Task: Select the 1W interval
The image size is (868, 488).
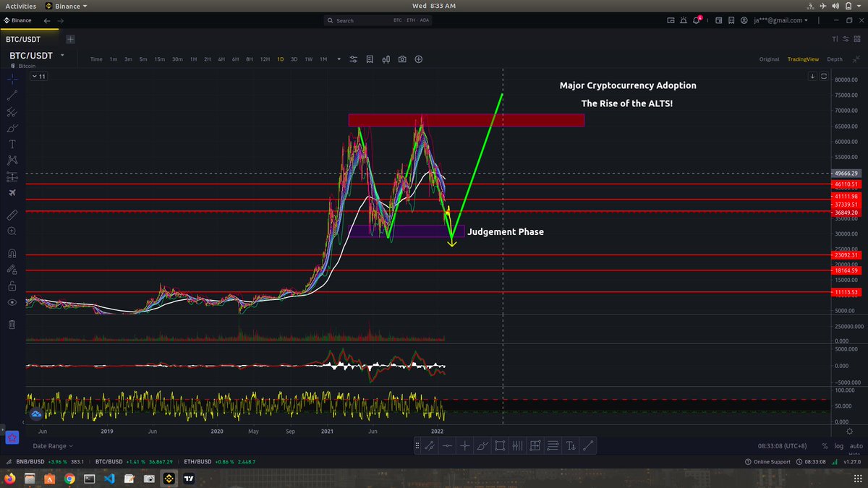Action: (x=308, y=59)
